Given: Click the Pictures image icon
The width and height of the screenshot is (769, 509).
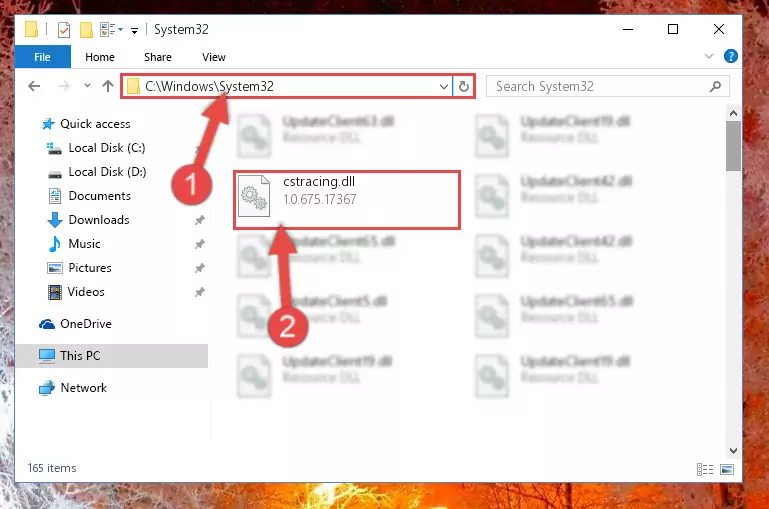Looking at the screenshot, I should [54, 268].
